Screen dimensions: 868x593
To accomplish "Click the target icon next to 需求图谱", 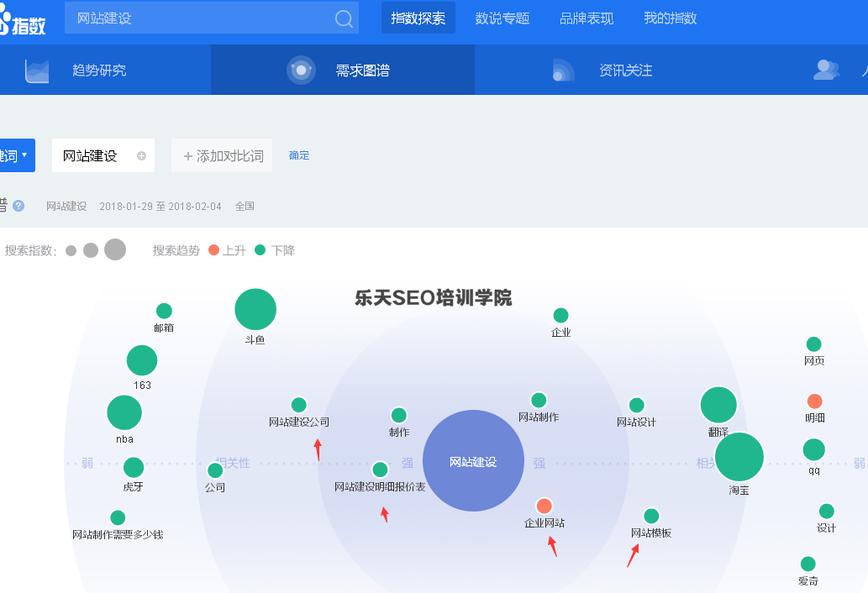I will click(301, 70).
